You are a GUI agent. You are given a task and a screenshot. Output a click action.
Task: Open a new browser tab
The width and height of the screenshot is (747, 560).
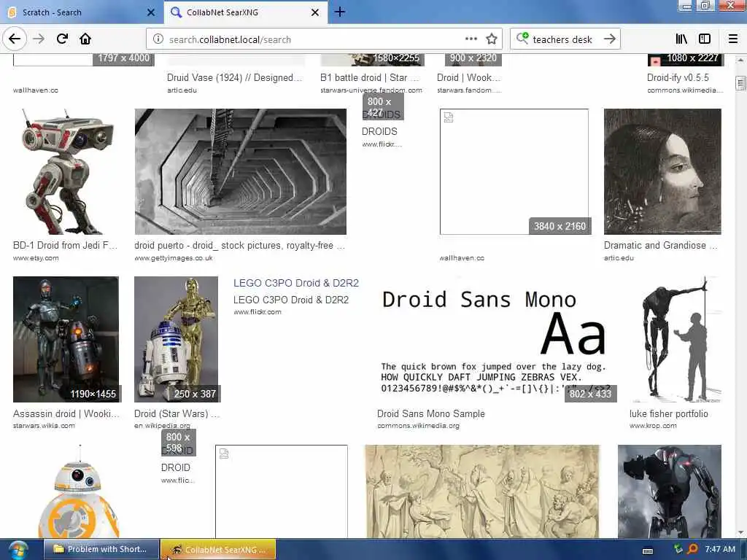(340, 12)
